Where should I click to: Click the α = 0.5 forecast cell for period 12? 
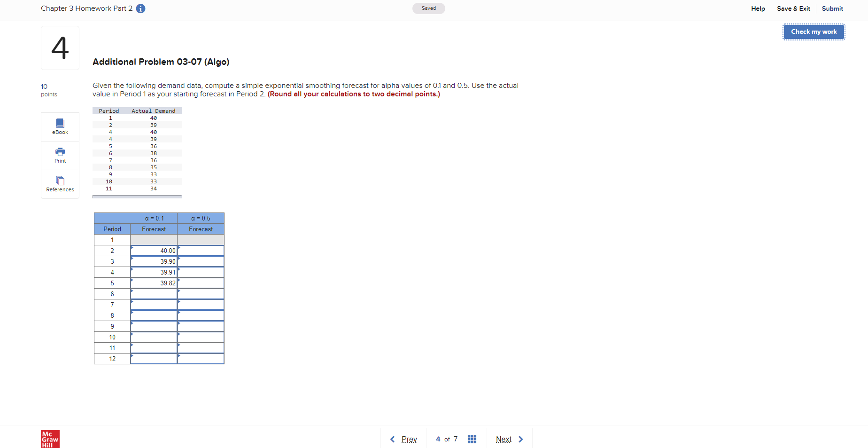[201, 359]
